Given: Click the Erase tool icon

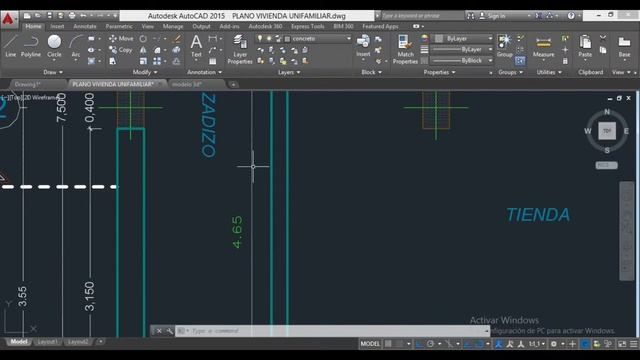Looking at the screenshot, I should (x=176, y=39).
